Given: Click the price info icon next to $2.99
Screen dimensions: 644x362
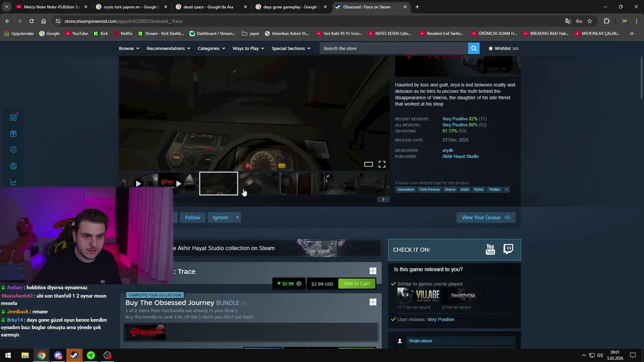Looking at the screenshot, I should [x=299, y=284].
